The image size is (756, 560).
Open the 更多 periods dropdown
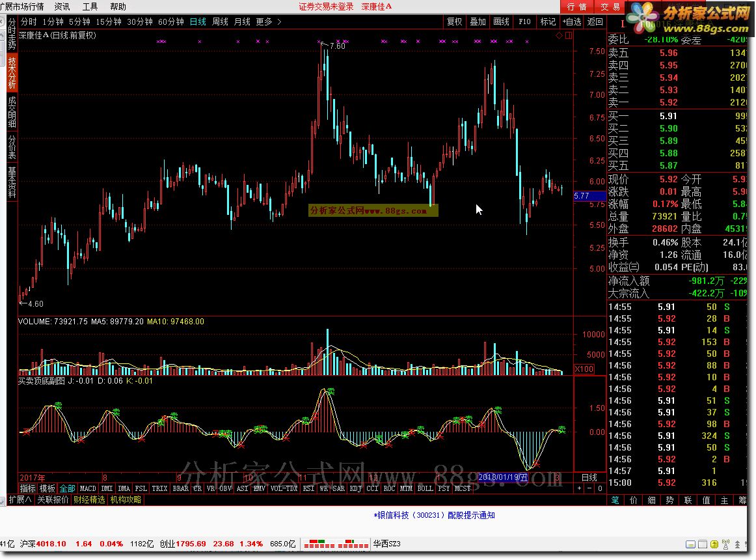tap(264, 21)
